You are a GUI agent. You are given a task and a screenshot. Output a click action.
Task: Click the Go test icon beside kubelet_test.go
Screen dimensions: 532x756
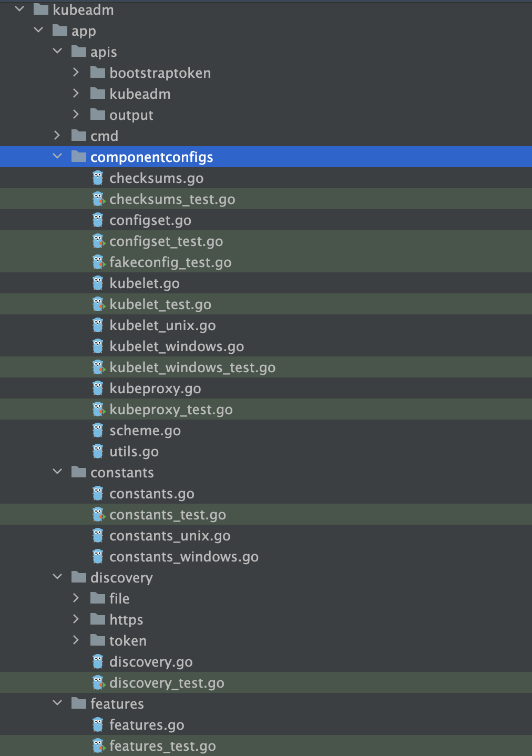pos(98,304)
